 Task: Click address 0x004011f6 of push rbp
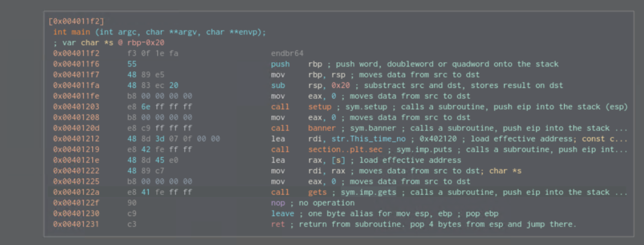[x=76, y=64]
